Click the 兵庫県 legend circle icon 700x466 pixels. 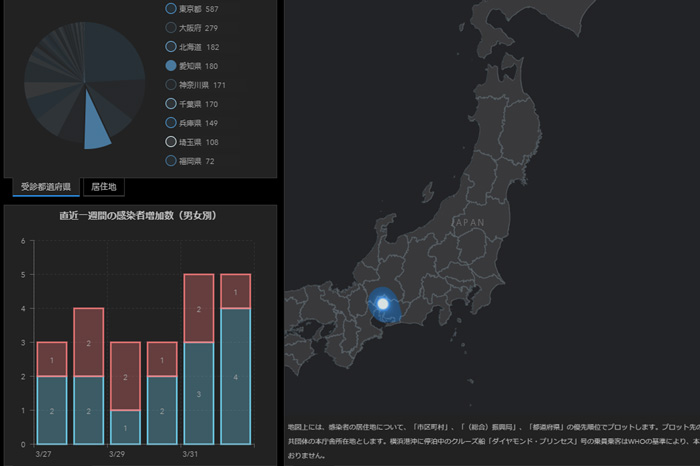170,122
